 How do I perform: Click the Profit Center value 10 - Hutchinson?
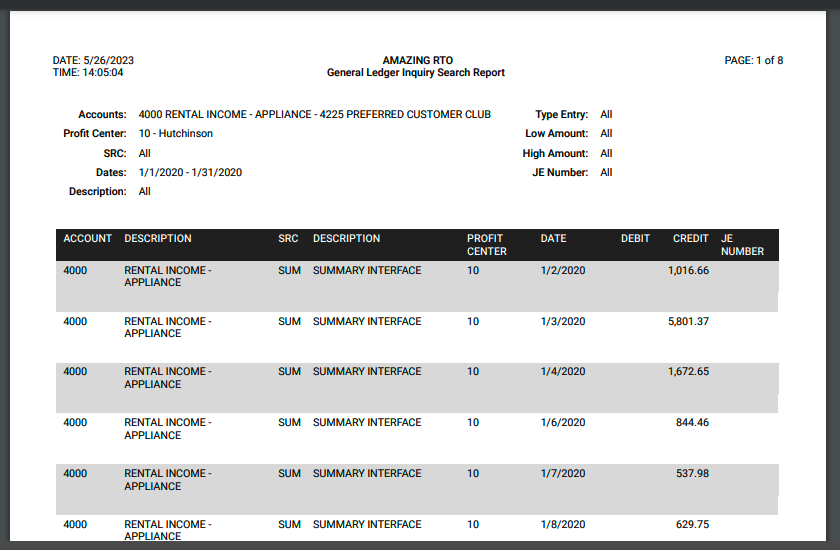point(175,134)
